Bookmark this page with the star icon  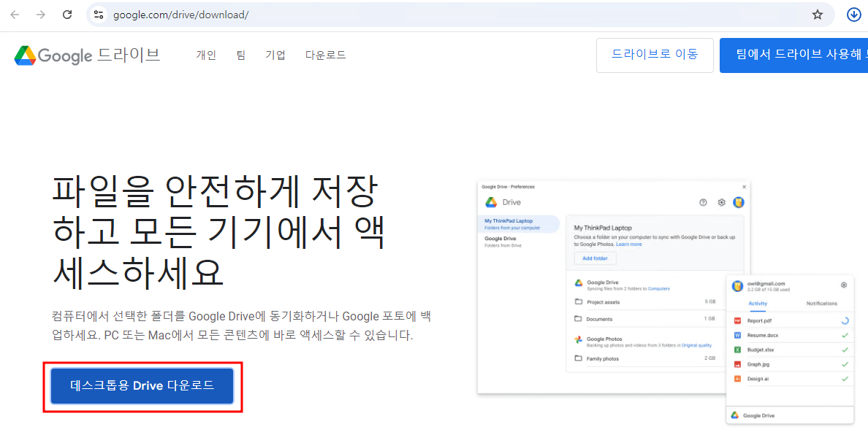click(818, 15)
